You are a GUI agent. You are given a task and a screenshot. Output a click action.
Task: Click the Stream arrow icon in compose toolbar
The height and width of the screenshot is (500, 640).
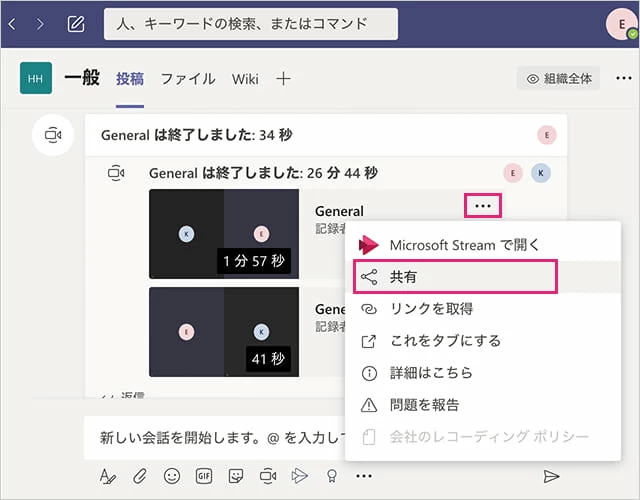299,476
